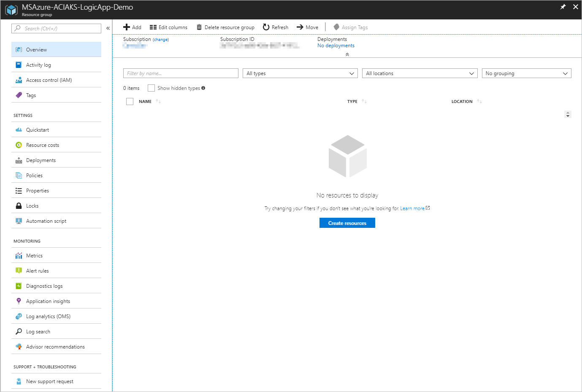
Task: Open the All types dropdown
Action: [300, 73]
